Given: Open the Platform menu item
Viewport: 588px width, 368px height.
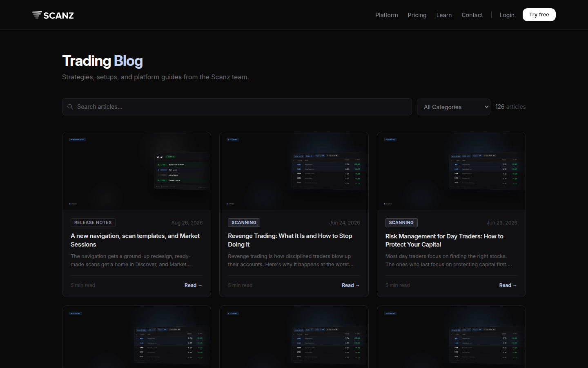Looking at the screenshot, I should pyautogui.click(x=386, y=15).
